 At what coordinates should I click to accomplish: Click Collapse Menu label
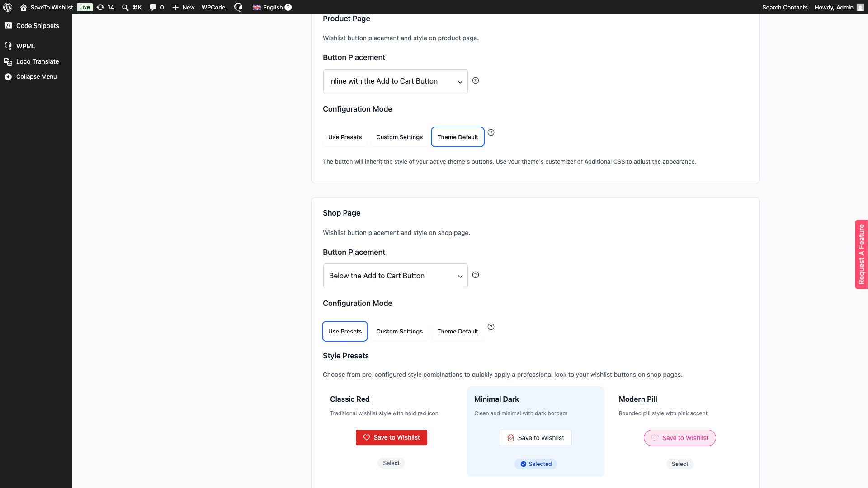pos(37,77)
